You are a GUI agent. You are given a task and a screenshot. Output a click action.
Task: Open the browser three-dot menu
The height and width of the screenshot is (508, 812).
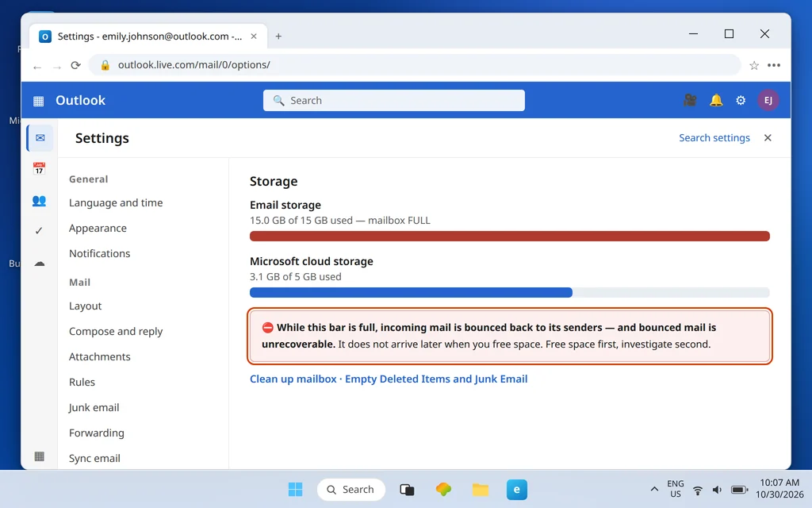pos(774,65)
